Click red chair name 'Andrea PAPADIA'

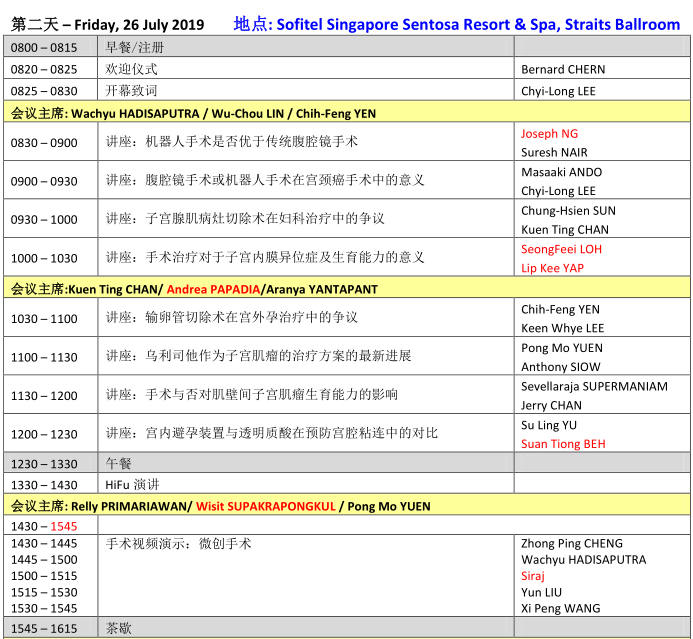coord(213,289)
